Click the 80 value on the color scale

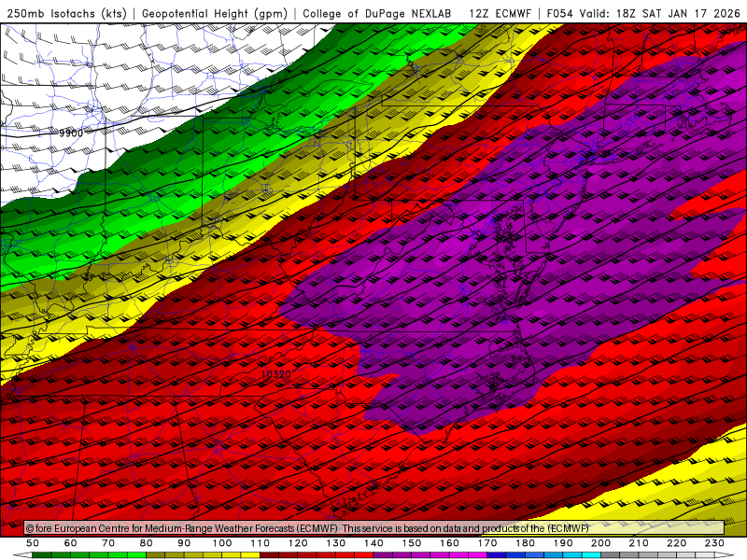point(147,543)
